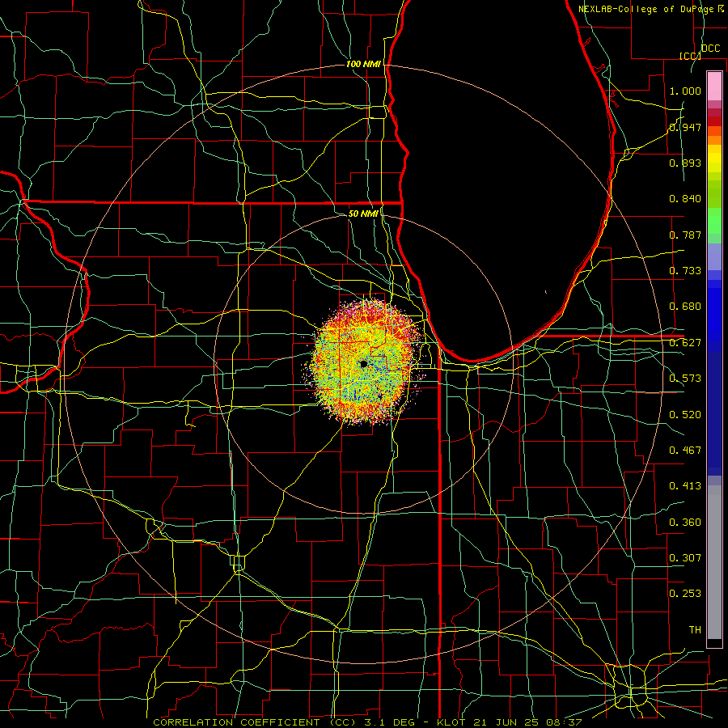Click the 1.000 scale value
The width and height of the screenshot is (728, 728).
click(x=685, y=91)
